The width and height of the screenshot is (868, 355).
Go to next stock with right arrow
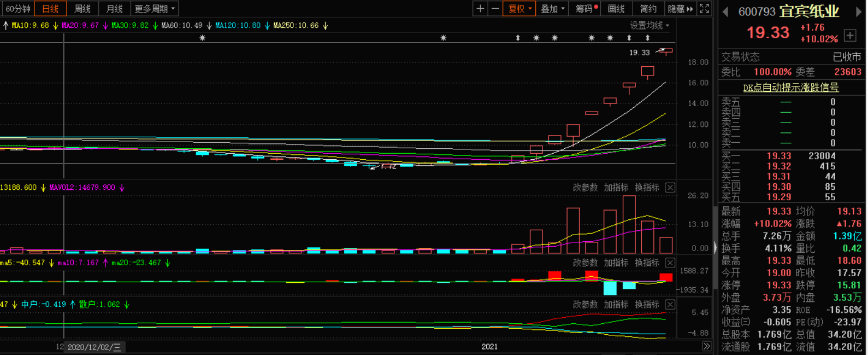click(859, 12)
